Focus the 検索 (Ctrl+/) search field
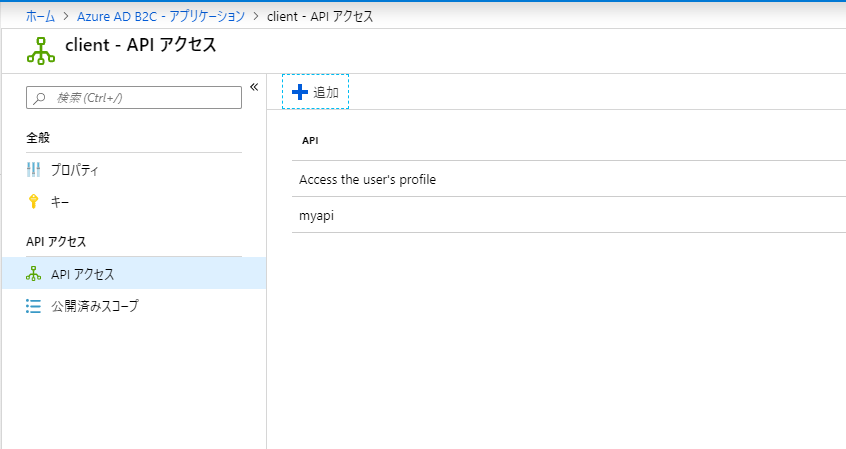The height and width of the screenshot is (449, 846). point(134,98)
